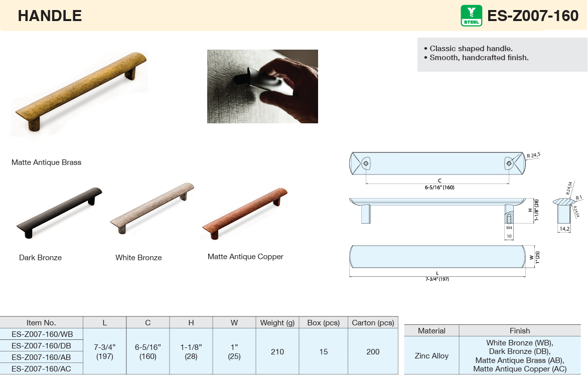The image size is (588, 376).
Task: Click the ES-Z007-160/AB item cell
Action: point(42,357)
